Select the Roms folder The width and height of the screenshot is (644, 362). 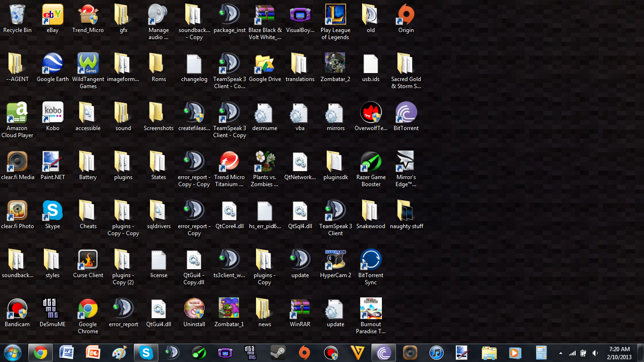tap(159, 68)
